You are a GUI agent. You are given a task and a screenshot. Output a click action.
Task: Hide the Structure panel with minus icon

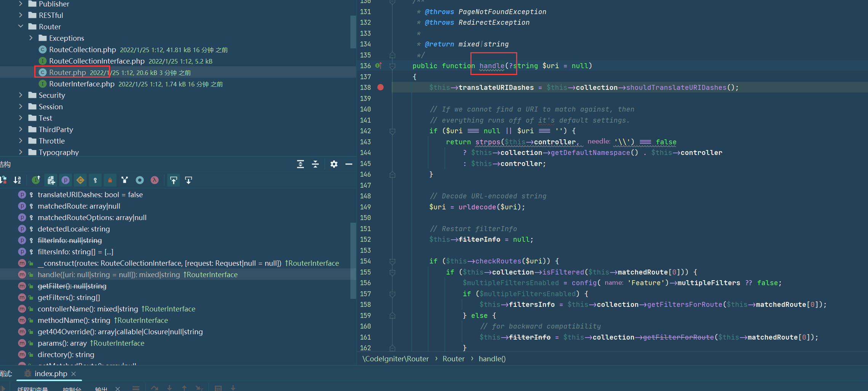(349, 164)
